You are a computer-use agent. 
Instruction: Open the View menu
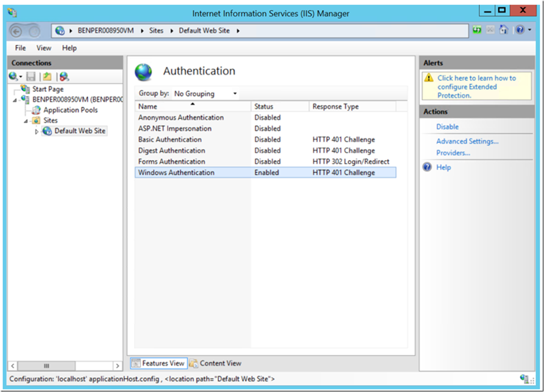[44, 48]
